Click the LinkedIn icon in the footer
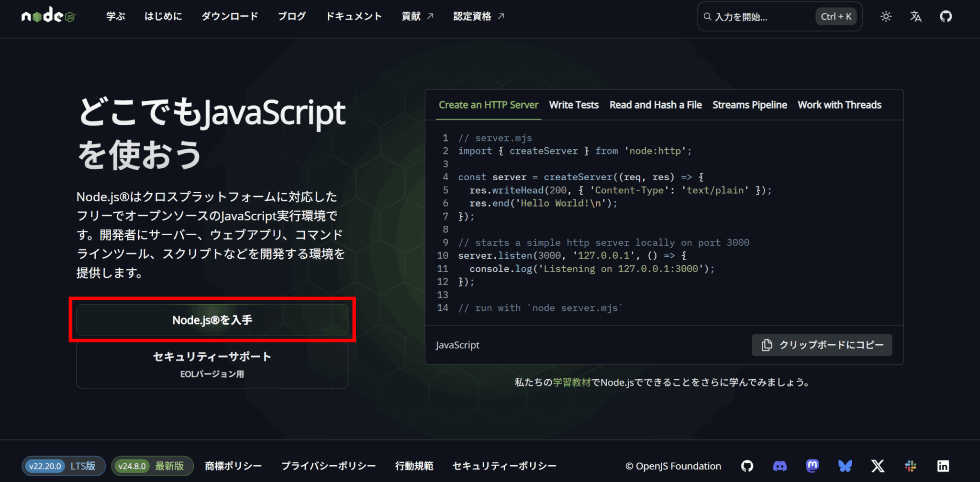This screenshot has width=980, height=482. 943,466
